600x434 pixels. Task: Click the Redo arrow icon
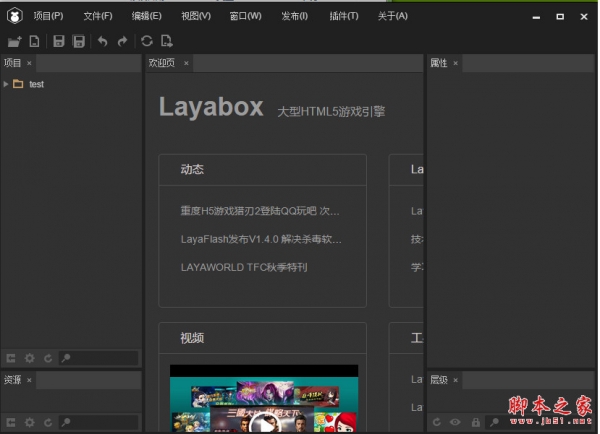(122, 41)
